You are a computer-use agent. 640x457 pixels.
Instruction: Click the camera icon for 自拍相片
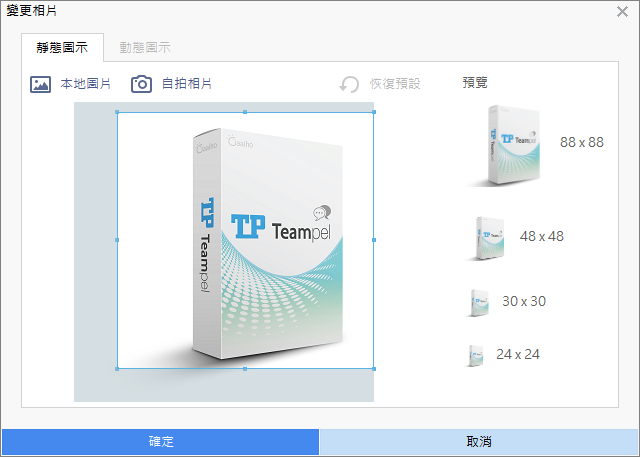point(141,84)
